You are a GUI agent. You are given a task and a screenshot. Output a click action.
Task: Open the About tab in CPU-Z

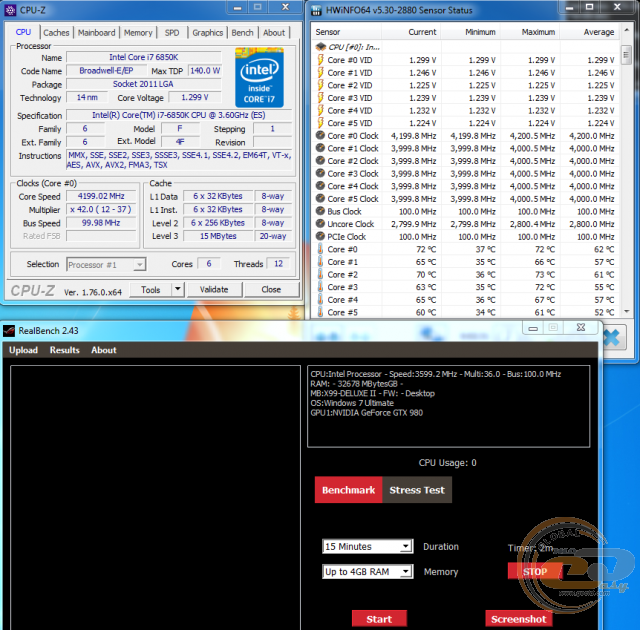pyautogui.click(x=274, y=33)
